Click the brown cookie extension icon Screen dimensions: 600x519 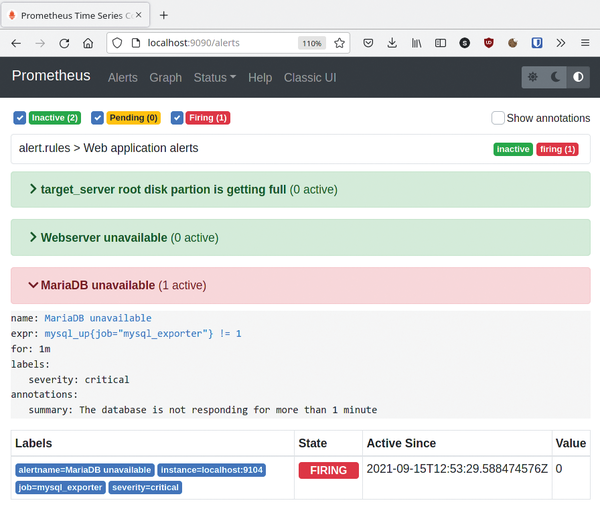coord(513,43)
